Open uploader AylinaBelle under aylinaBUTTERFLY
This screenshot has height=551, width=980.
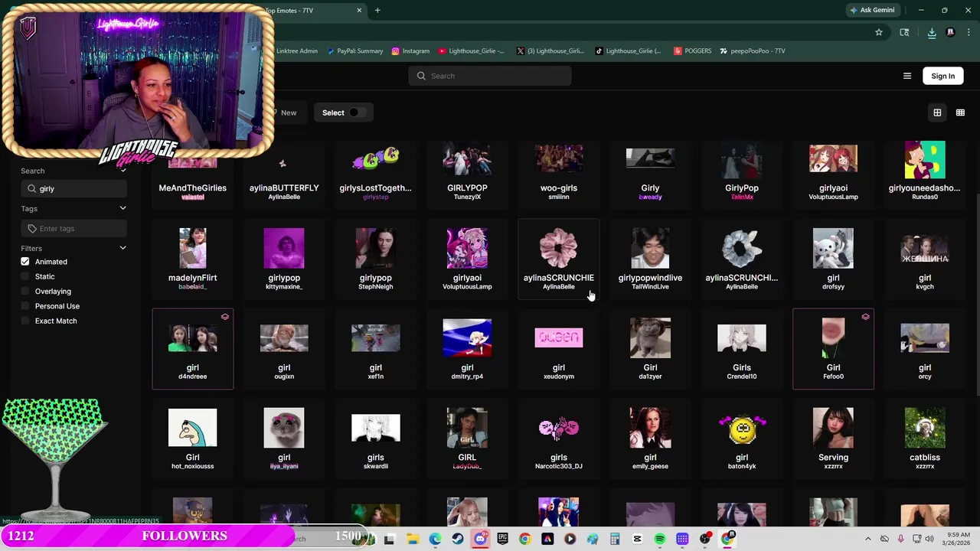click(x=284, y=197)
